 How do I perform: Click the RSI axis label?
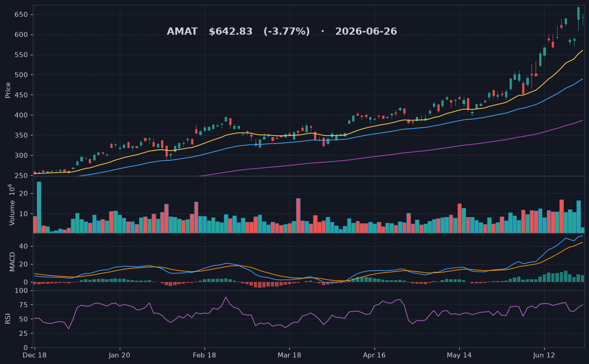(8, 319)
